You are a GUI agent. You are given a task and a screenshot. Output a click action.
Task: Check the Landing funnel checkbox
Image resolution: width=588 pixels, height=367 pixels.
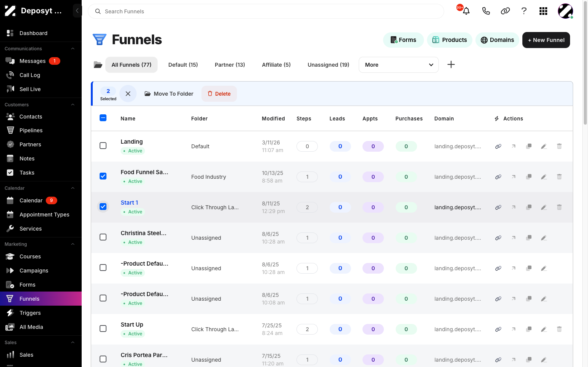103,146
